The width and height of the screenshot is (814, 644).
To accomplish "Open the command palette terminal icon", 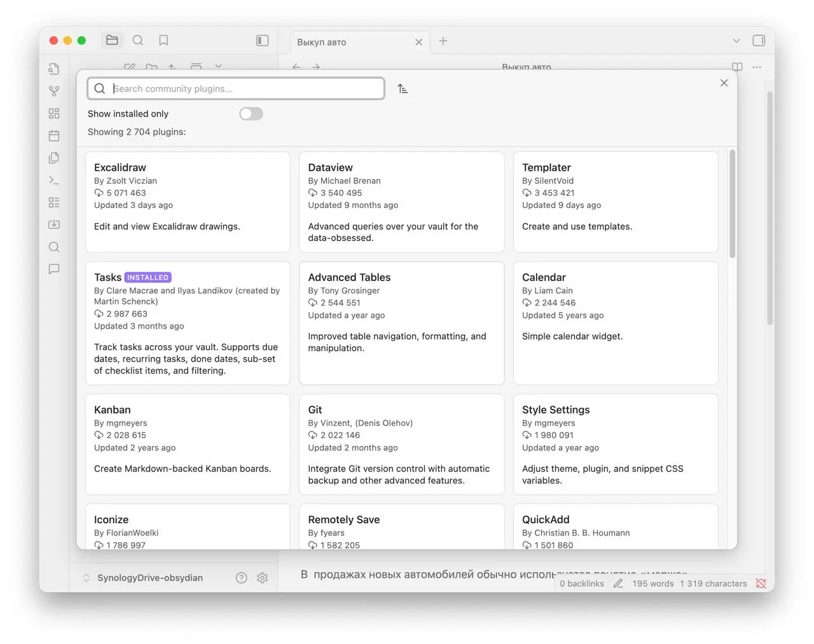I will click(x=54, y=181).
